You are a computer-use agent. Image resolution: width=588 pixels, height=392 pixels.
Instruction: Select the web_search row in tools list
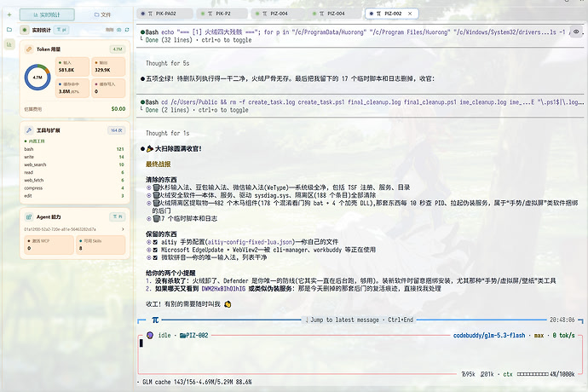click(x=74, y=164)
